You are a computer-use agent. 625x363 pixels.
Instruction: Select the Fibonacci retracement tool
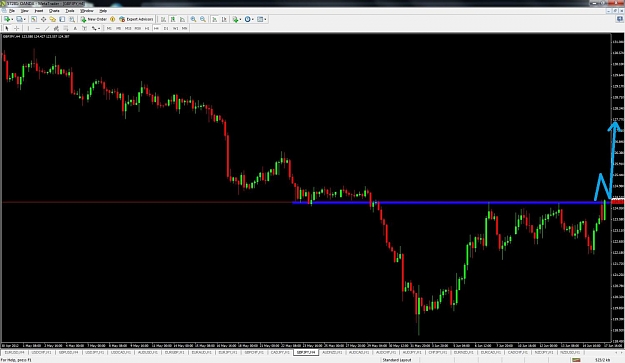click(66, 28)
